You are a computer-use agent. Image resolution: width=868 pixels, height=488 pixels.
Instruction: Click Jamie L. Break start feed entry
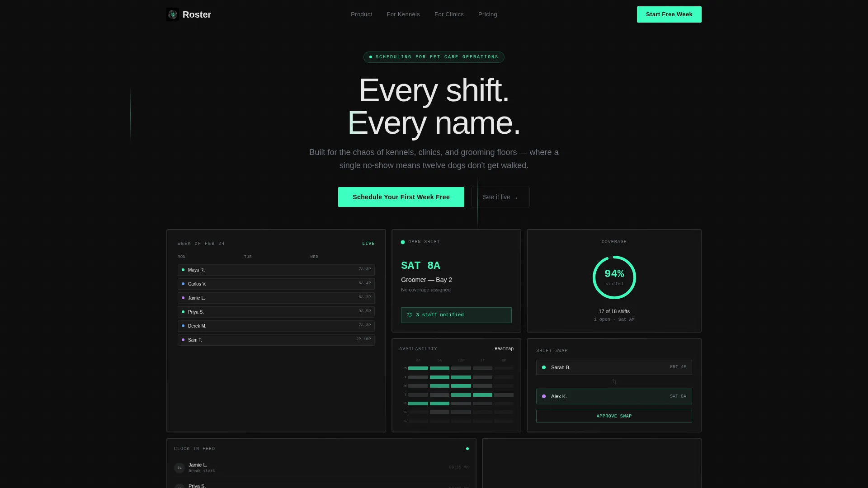click(x=321, y=468)
